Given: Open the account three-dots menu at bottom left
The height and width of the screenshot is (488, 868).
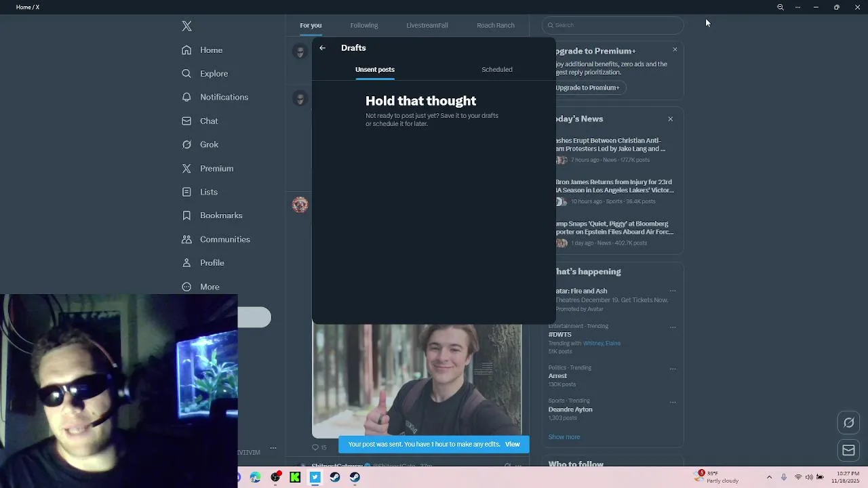Looking at the screenshot, I should [273, 448].
